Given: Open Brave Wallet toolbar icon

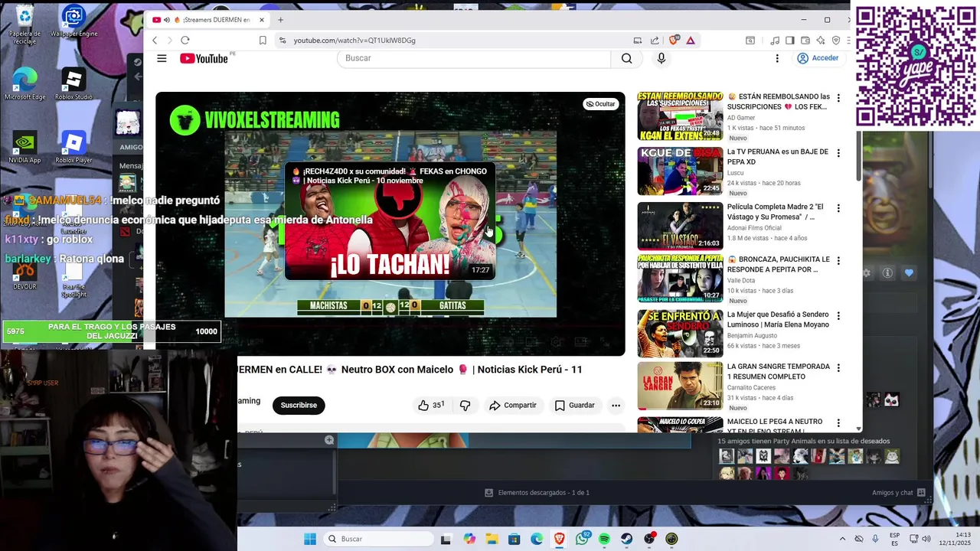Looking at the screenshot, I should (x=805, y=40).
